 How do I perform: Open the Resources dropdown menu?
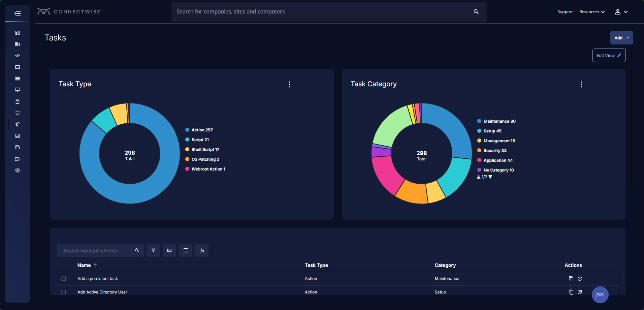pyautogui.click(x=592, y=12)
